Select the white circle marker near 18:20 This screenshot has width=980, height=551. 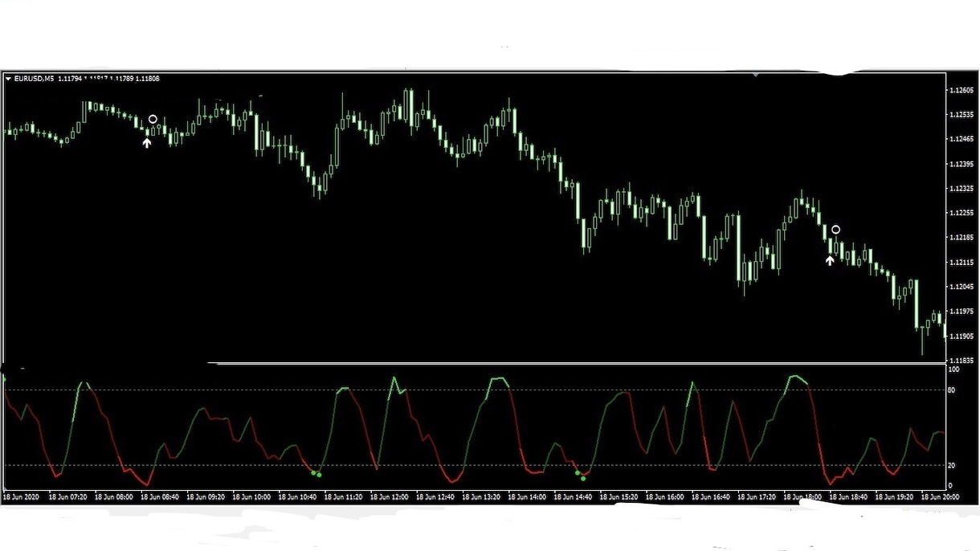835,230
